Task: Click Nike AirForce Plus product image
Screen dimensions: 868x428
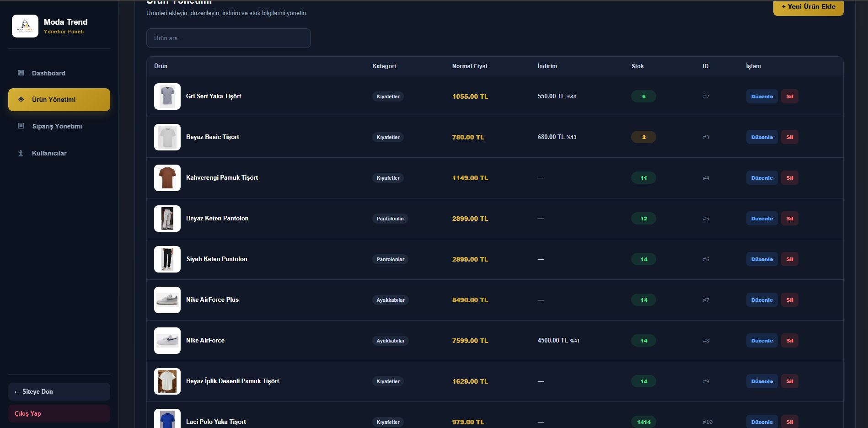Action: (x=167, y=300)
